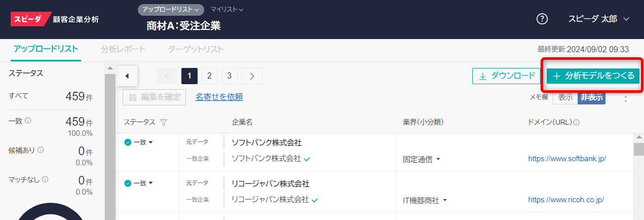Open アップロードリスト dropdown in header
The image size is (644, 220).
coord(171,9)
